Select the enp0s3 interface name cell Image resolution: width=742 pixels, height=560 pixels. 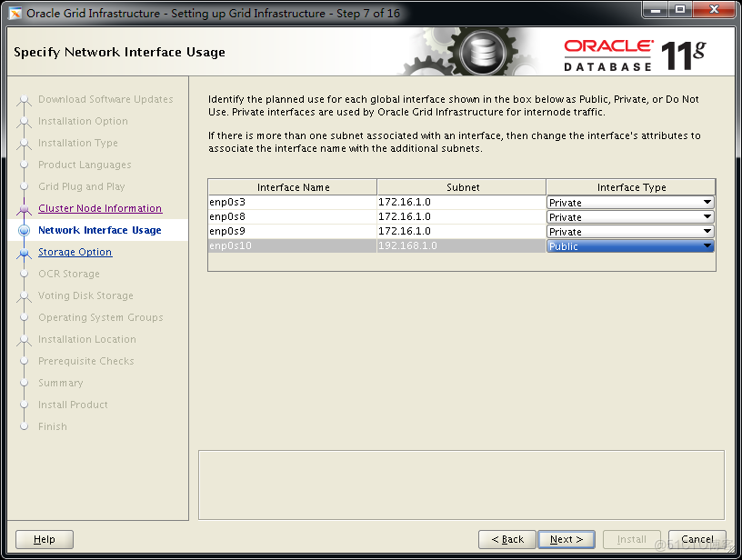point(293,202)
